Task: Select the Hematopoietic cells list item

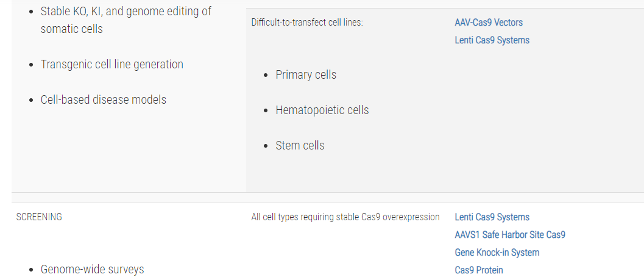Action: 322,110
